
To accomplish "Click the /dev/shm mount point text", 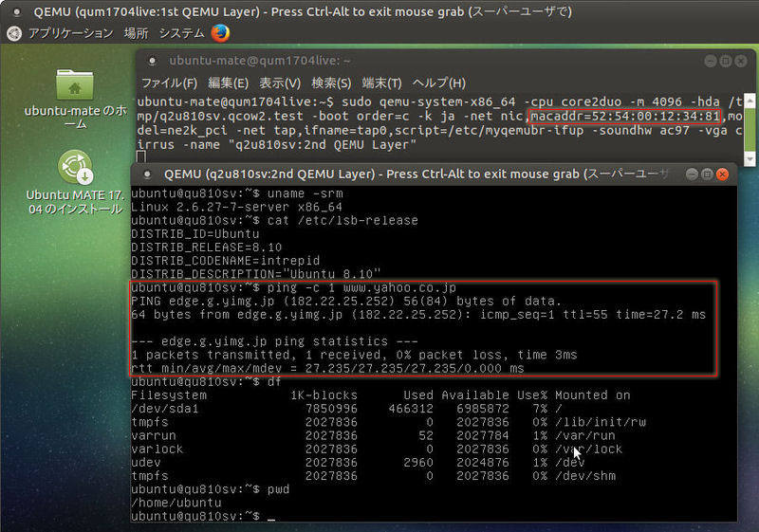I will [585, 476].
